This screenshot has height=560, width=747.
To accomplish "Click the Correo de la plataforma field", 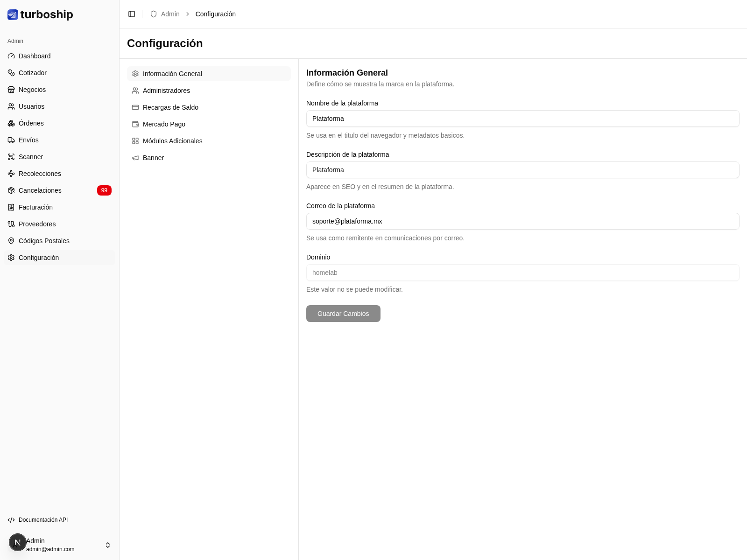I will [522, 221].
